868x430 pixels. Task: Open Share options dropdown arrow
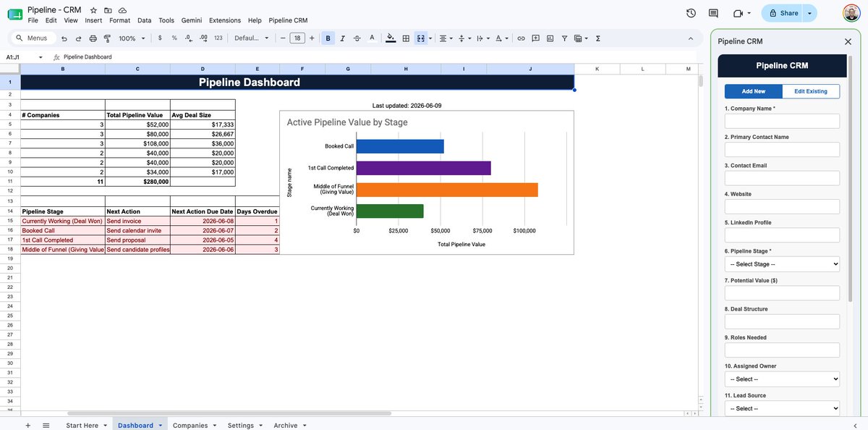pos(809,13)
